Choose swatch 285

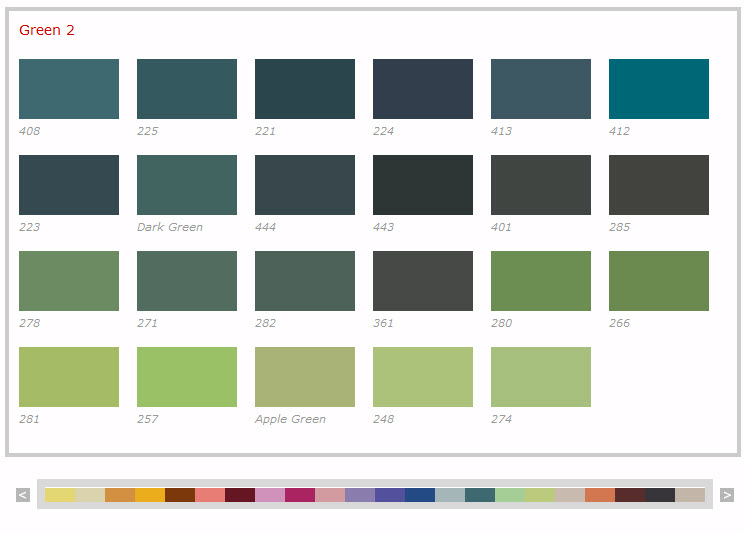coord(659,185)
